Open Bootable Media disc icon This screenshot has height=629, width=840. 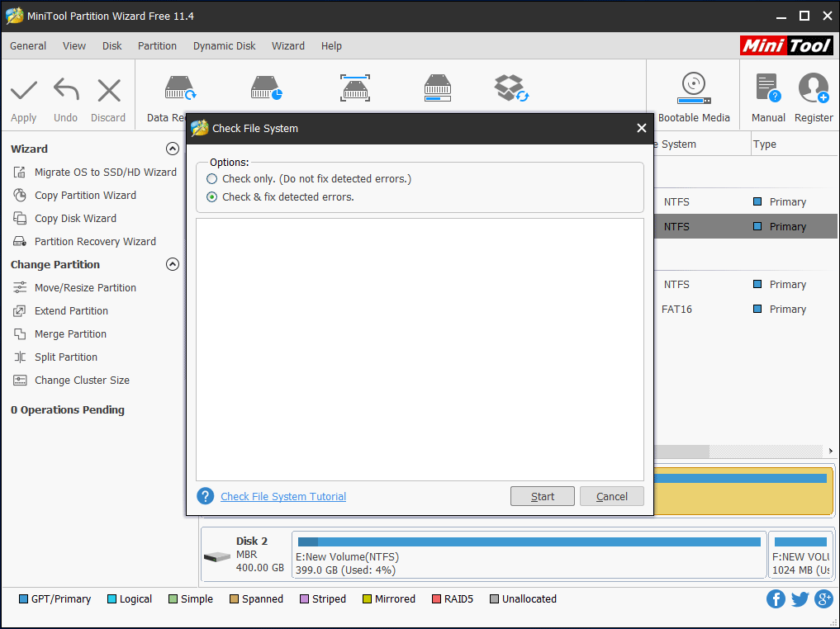click(693, 87)
